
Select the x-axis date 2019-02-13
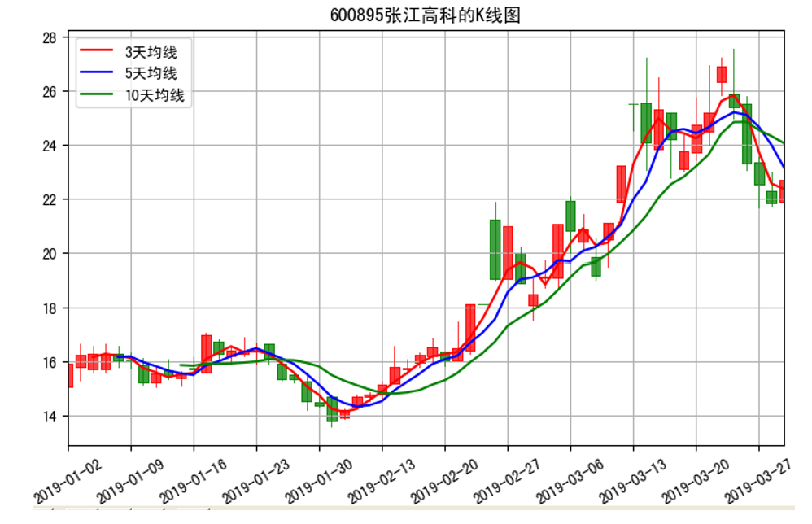[x=381, y=481]
